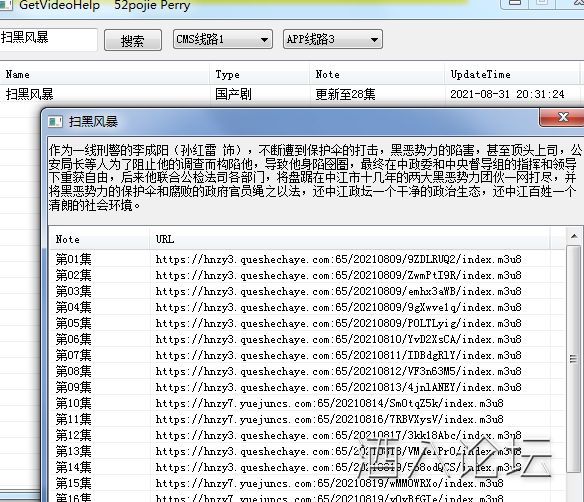Click the 搜索 search button
584x502 pixels.
133,40
